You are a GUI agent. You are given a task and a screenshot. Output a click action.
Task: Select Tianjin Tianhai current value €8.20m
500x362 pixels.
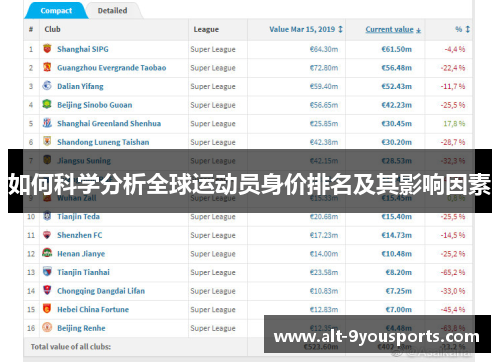tap(399, 272)
